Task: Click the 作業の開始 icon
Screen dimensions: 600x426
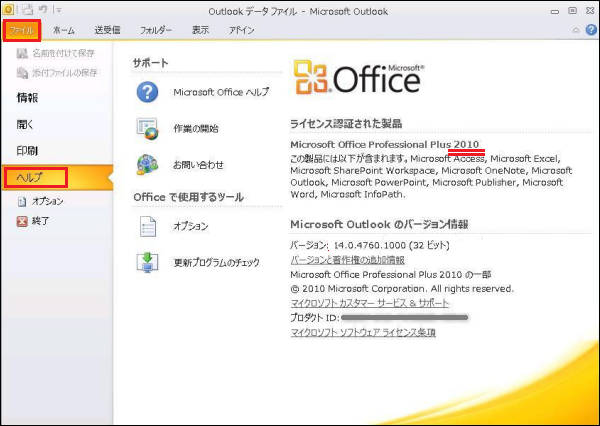Action: tap(147, 129)
